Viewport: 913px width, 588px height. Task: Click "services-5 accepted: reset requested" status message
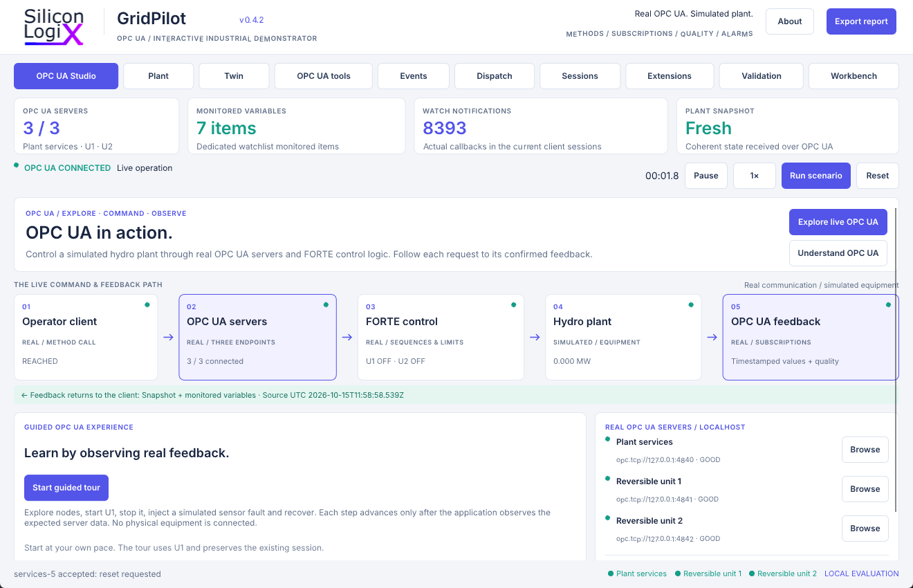[87, 574]
